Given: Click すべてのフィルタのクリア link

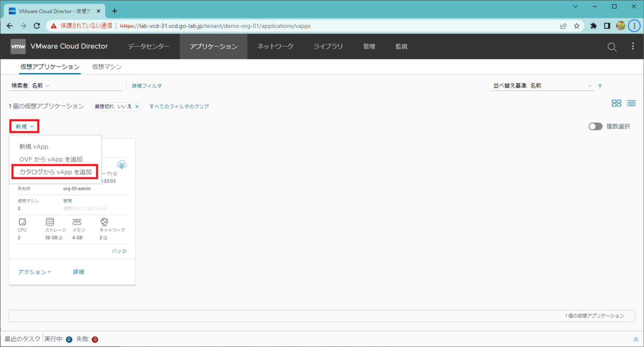Looking at the screenshot, I should pos(179,107).
